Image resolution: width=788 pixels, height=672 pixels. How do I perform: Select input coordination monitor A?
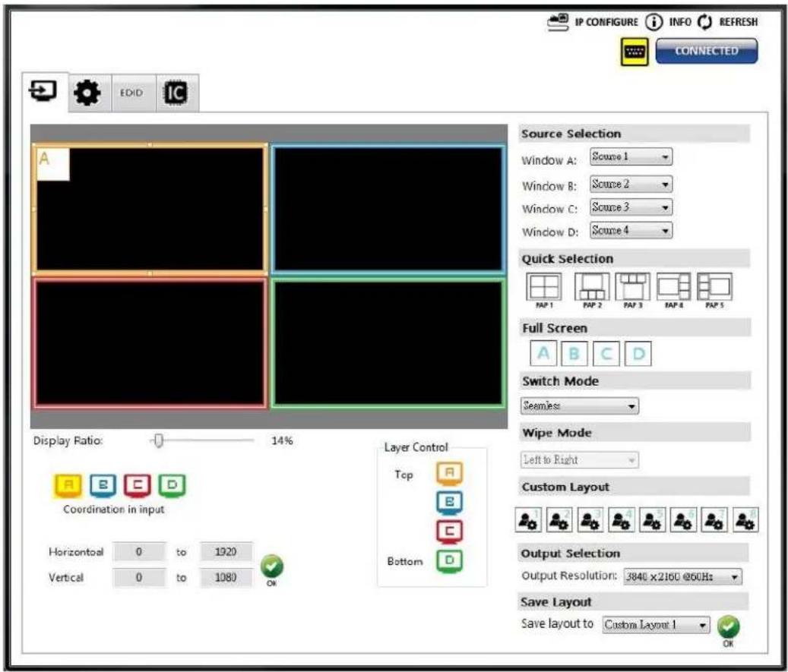(x=68, y=485)
